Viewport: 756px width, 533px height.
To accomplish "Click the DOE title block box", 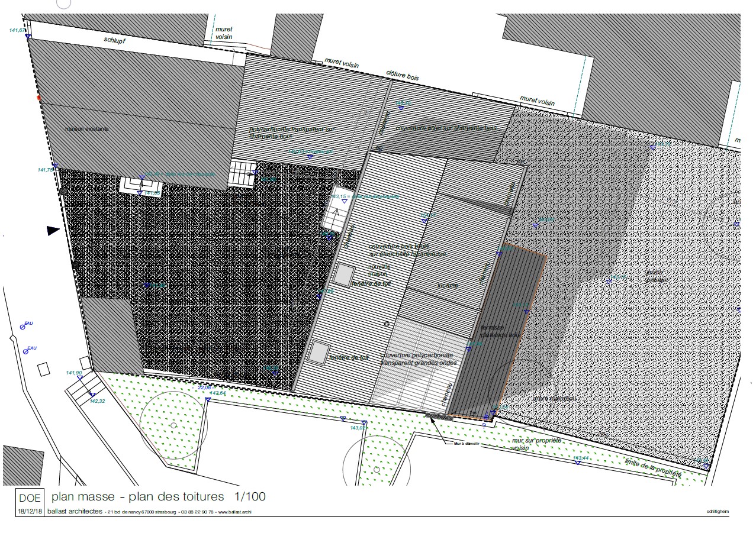I will (x=30, y=498).
